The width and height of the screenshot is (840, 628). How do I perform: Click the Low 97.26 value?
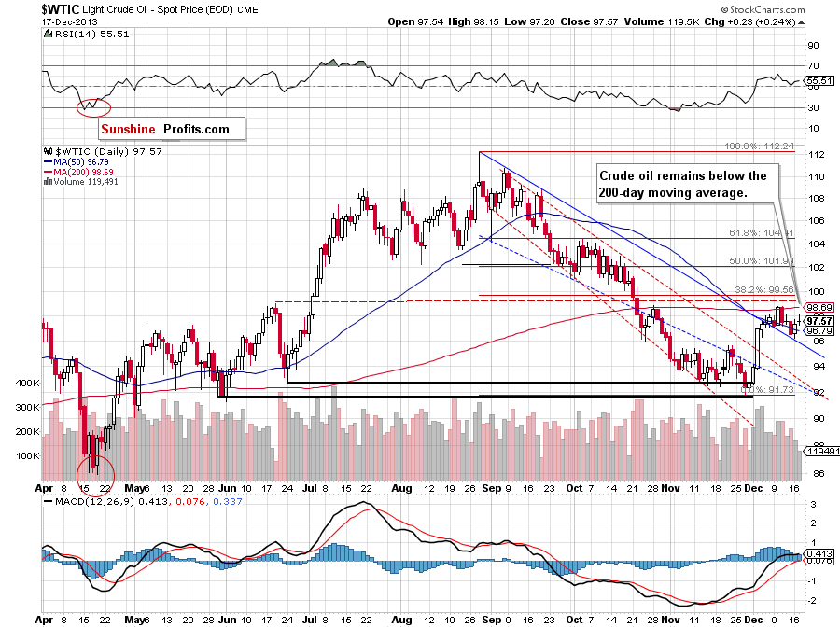pyautogui.click(x=529, y=22)
